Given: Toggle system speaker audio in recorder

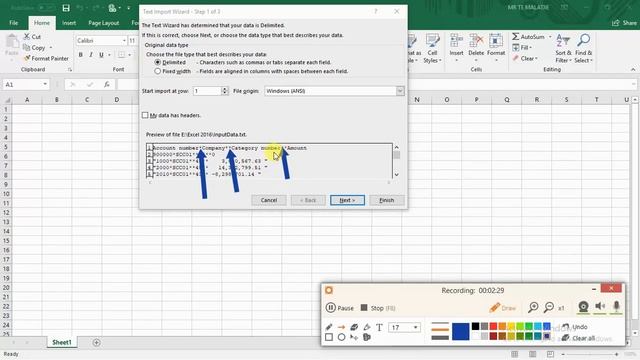Looking at the screenshot, I should (600, 307).
